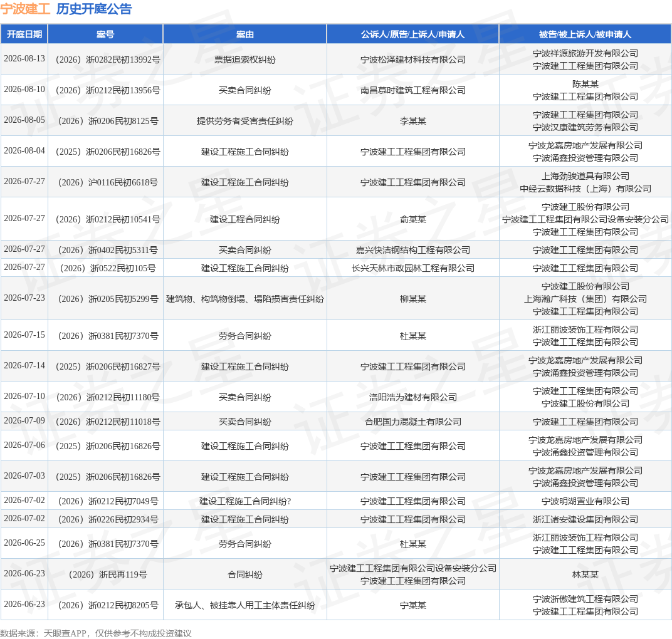672x639 pixels.
Task: Click the 宁波建工 title text
Action: point(25,9)
